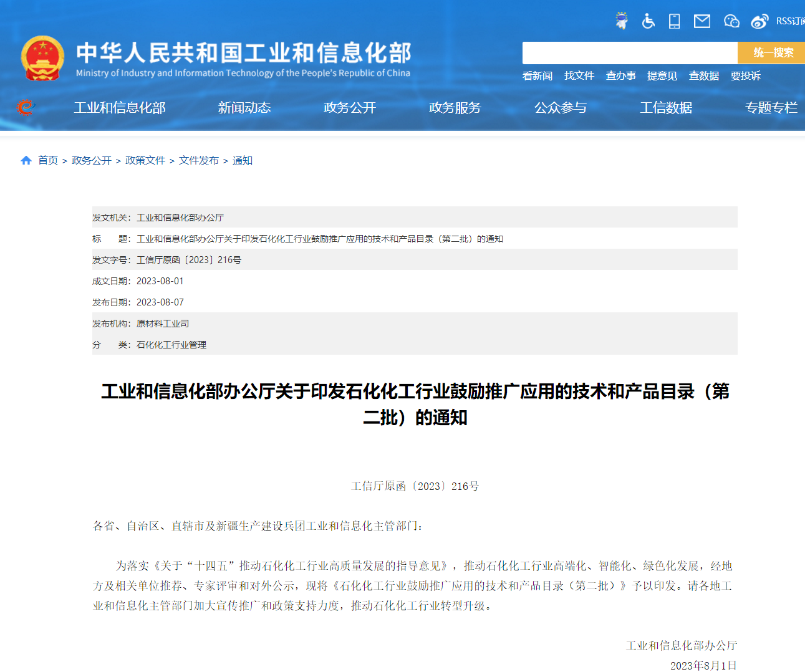805x672 pixels.
Task: Open the 专题专栏 navigation menu item
Action: pyautogui.click(x=771, y=108)
